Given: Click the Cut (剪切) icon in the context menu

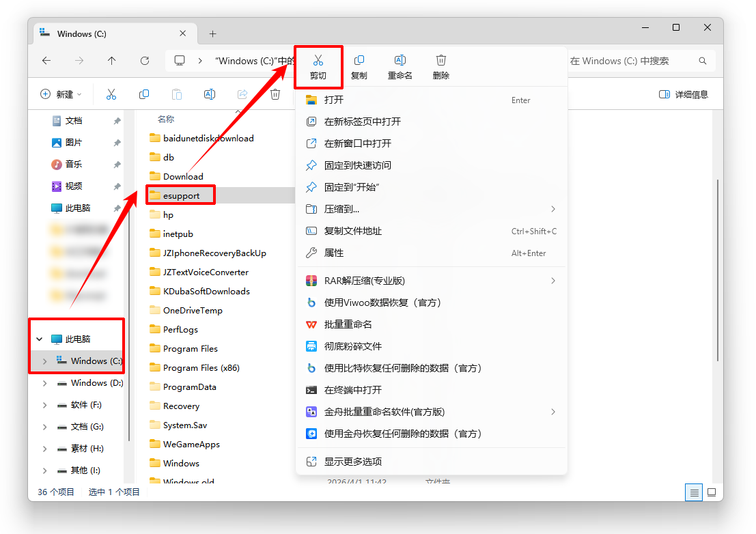Looking at the screenshot, I should pos(318,68).
